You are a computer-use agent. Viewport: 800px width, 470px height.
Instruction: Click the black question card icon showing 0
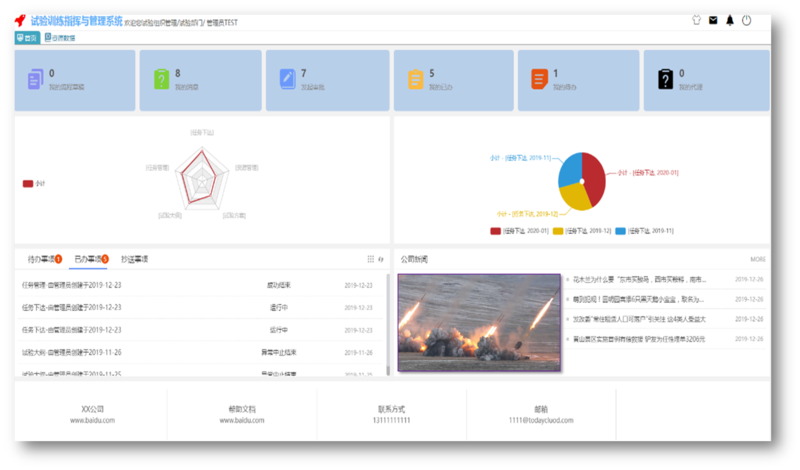(x=665, y=80)
